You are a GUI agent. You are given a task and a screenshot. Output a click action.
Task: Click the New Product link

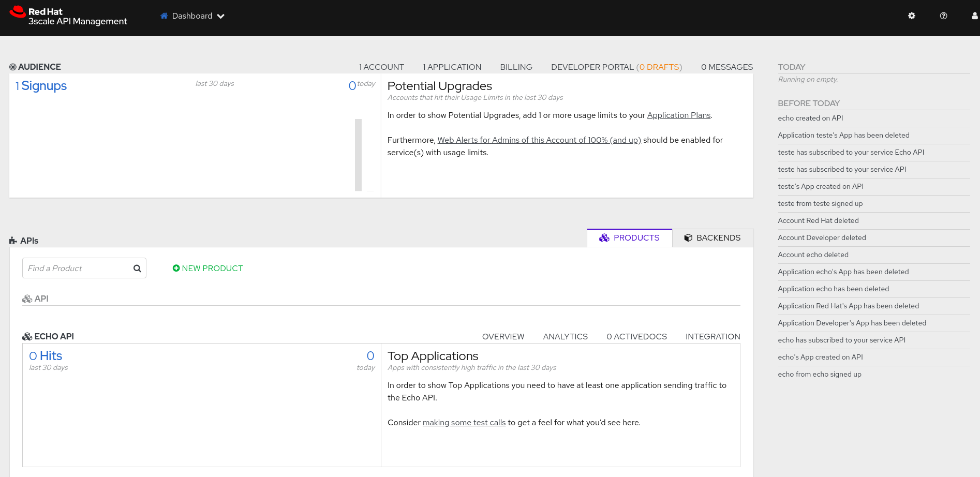207,268
